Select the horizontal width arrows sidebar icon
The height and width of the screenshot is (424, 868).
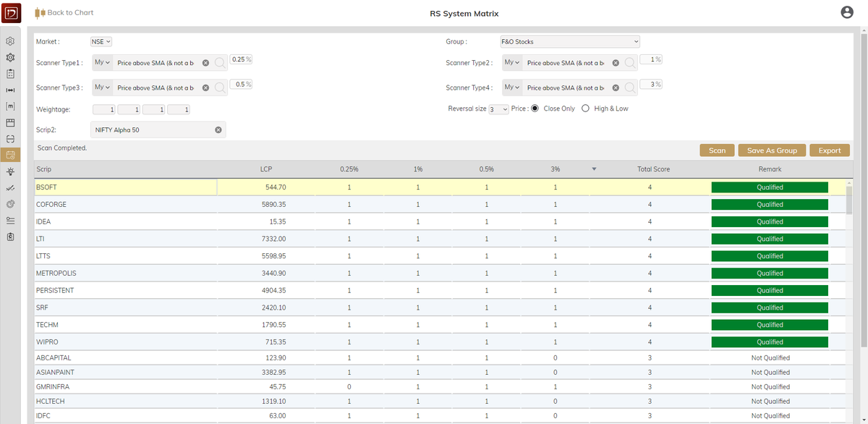tap(11, 90)
